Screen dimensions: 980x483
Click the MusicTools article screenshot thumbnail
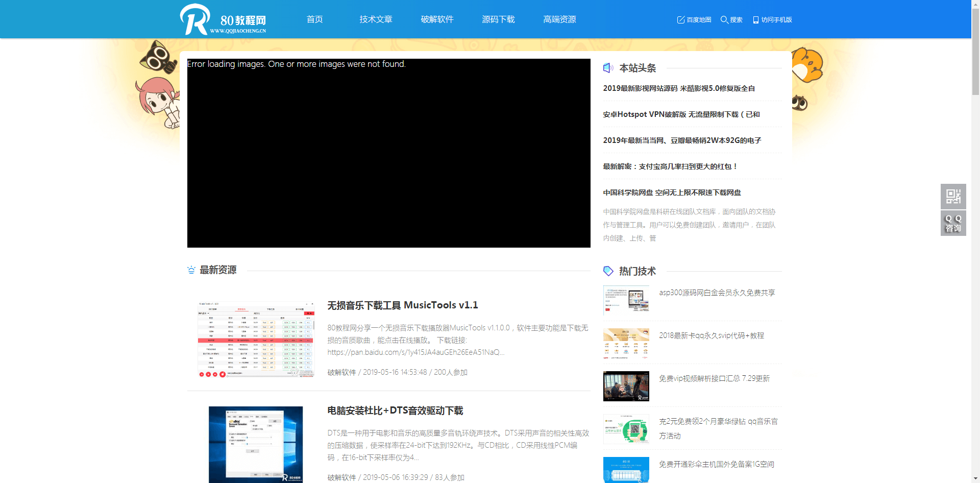tap(256, 339)
